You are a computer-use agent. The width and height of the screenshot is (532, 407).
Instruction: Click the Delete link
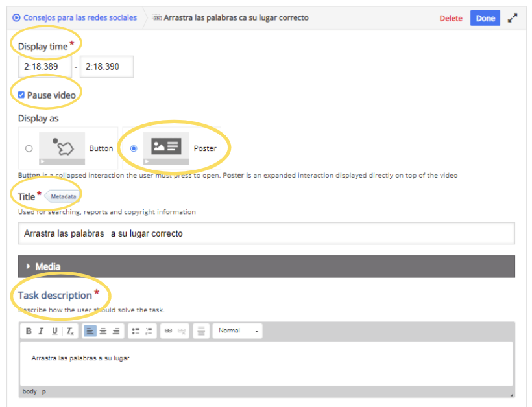pos(451,18)
